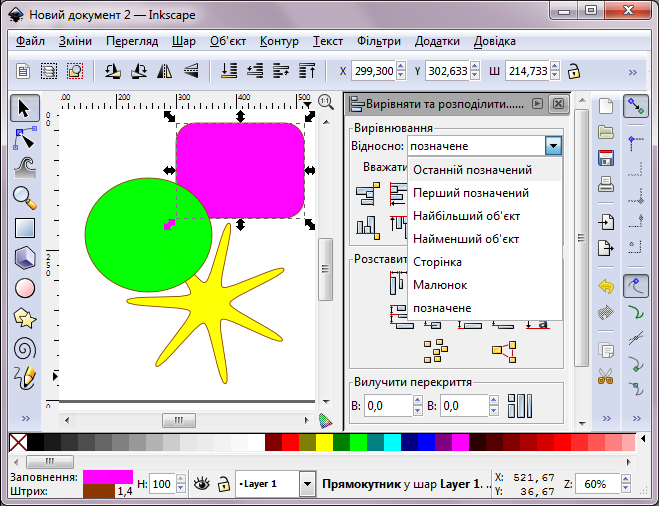659x506 pixels.
Task: Select the Zoom magnifier tool
Action: (x=25, y=197)
